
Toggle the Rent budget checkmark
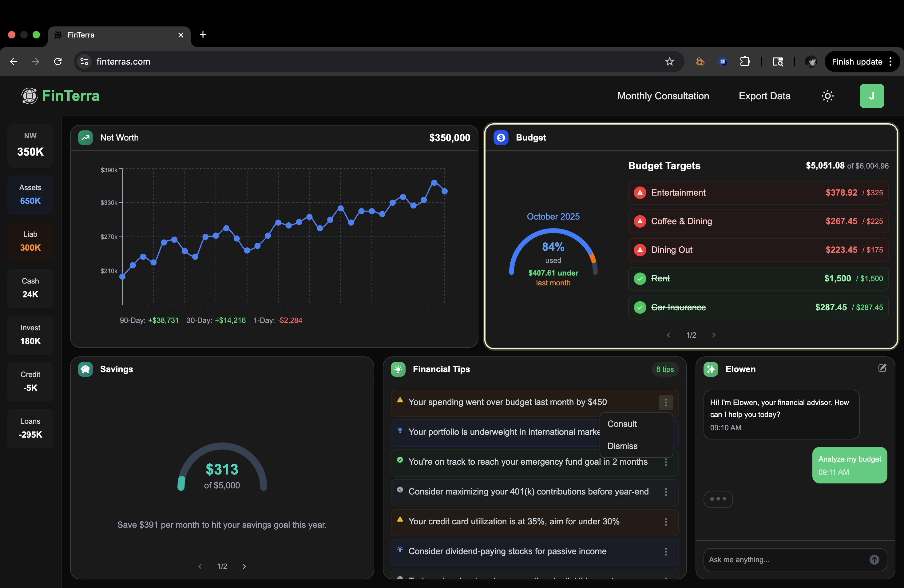(x=640, y=278)
